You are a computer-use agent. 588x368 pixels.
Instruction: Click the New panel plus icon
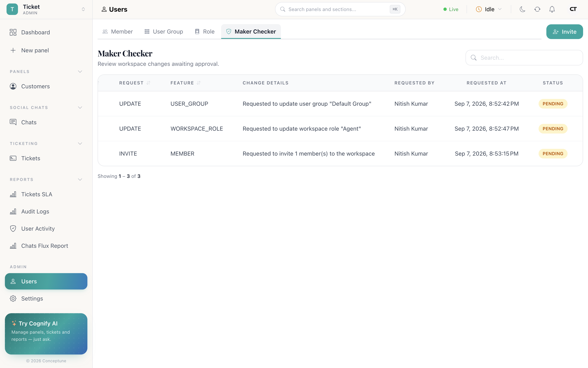(13, 50)
